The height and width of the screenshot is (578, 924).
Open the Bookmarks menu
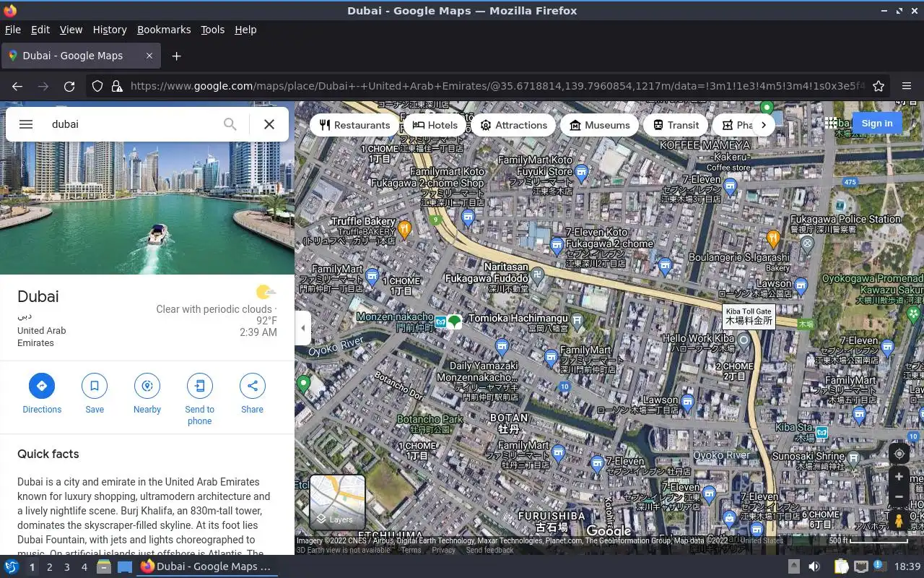pos(164,30)
